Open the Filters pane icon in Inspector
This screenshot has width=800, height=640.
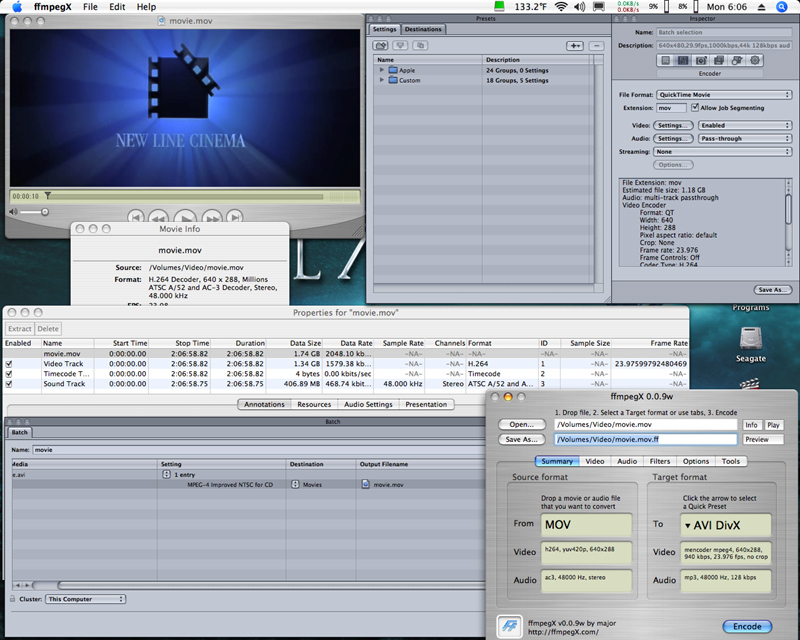tap(719, 61)
